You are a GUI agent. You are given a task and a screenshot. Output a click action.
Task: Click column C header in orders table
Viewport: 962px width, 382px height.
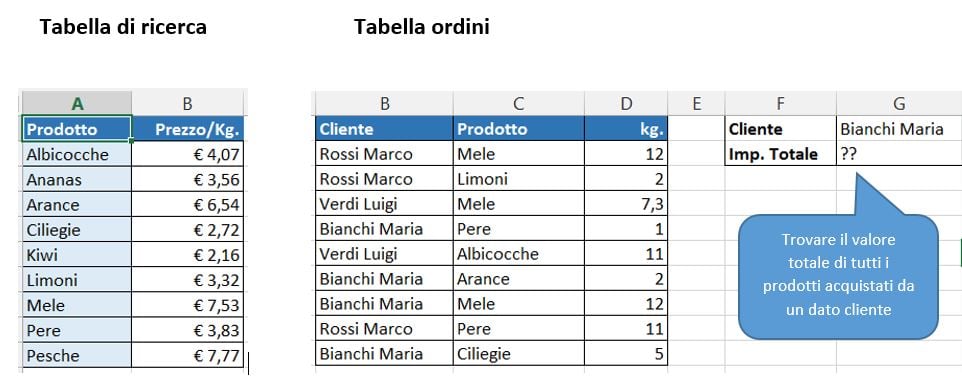coord(518,104)
